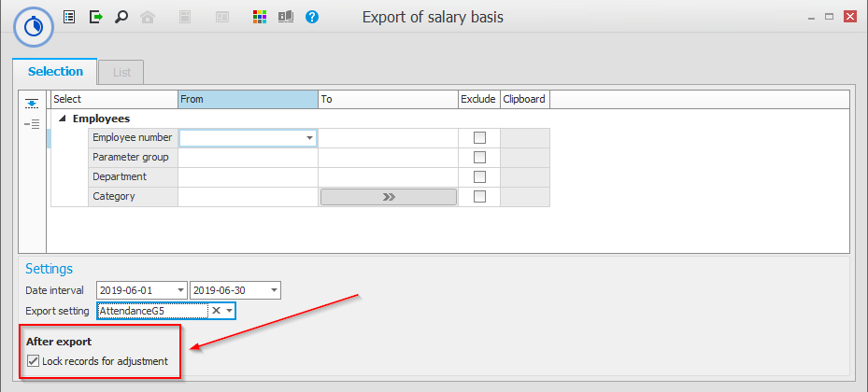This screenshot has width=868, height=392.
Task: Clear Export setting with the X button
Action: pos(216,311)
